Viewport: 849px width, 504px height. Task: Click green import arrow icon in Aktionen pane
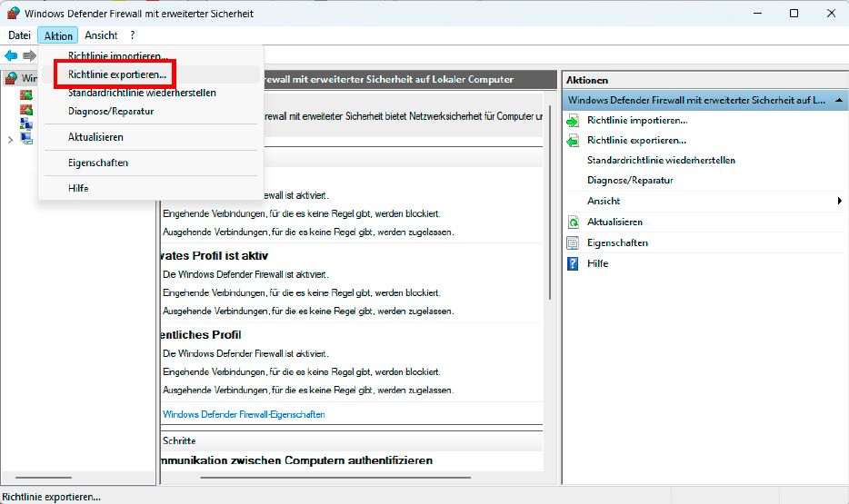coord(573,121)
